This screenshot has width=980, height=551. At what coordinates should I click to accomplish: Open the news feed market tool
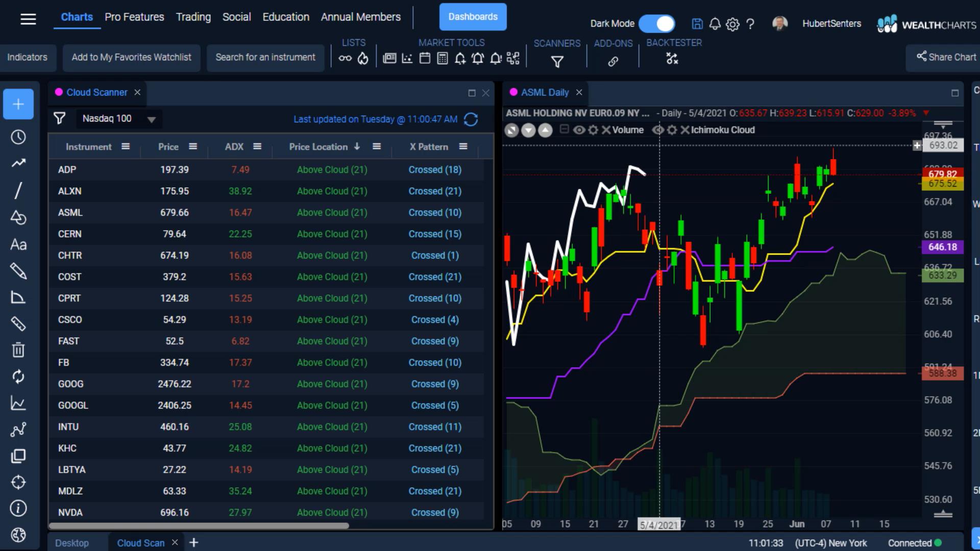[389, 59]
